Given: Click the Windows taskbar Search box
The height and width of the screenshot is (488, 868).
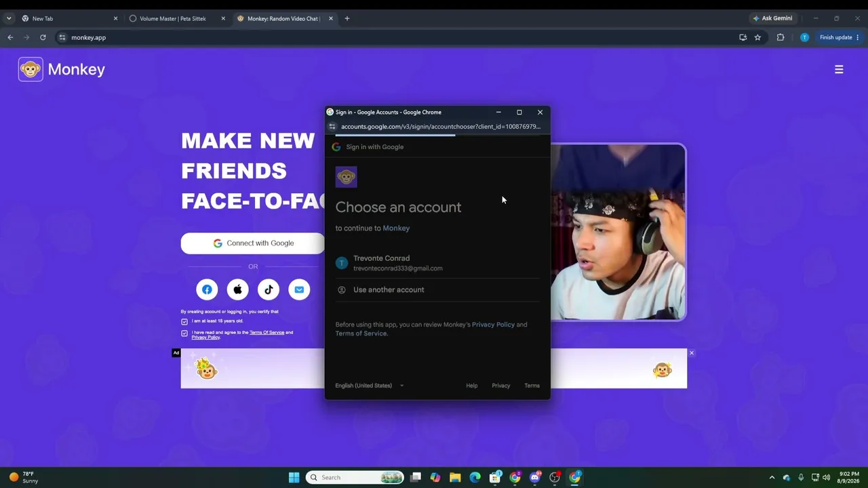Looking at the screenshot, I should point(355,477).
